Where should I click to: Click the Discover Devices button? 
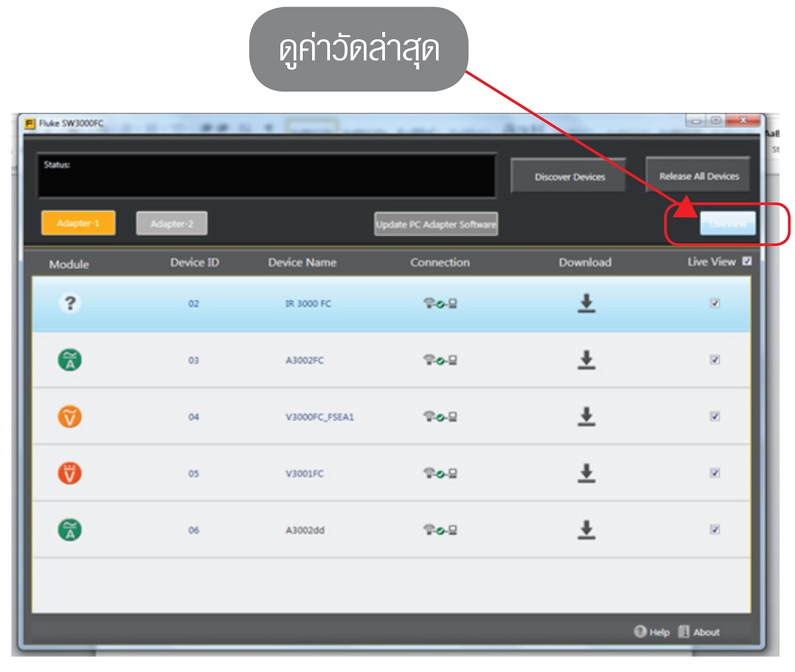click(x=569, y=176)
